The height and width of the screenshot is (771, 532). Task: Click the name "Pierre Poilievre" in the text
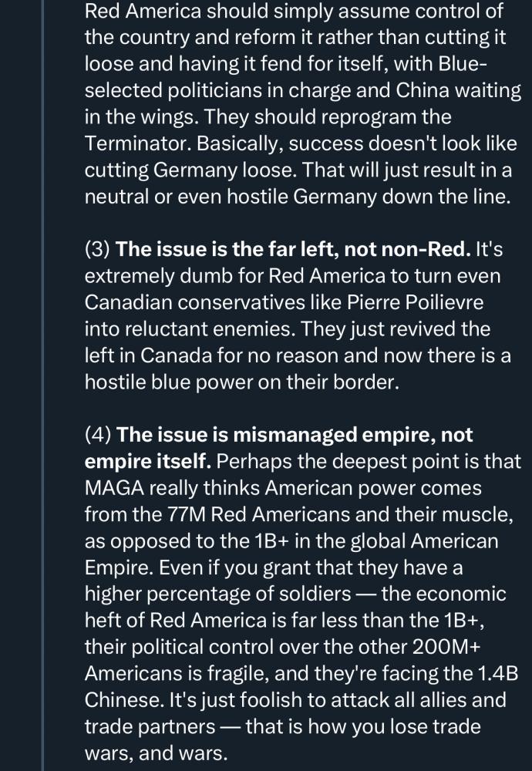415,302
